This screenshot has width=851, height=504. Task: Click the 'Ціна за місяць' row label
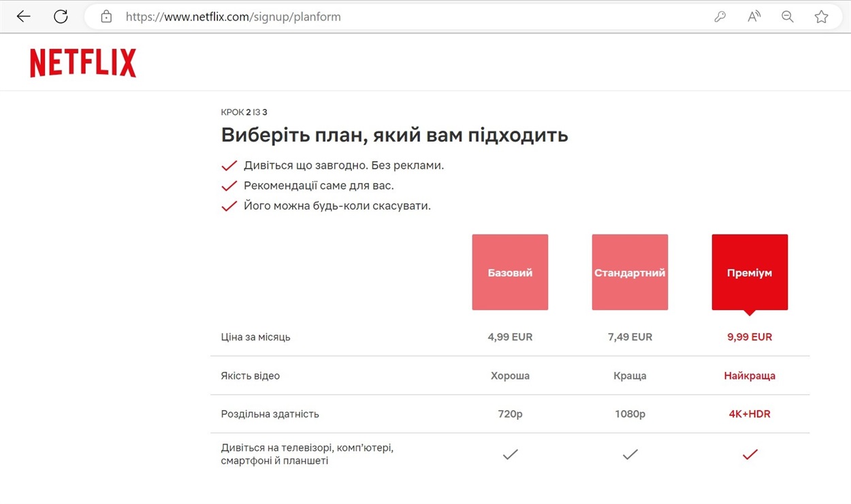click(x=255, y=337)
